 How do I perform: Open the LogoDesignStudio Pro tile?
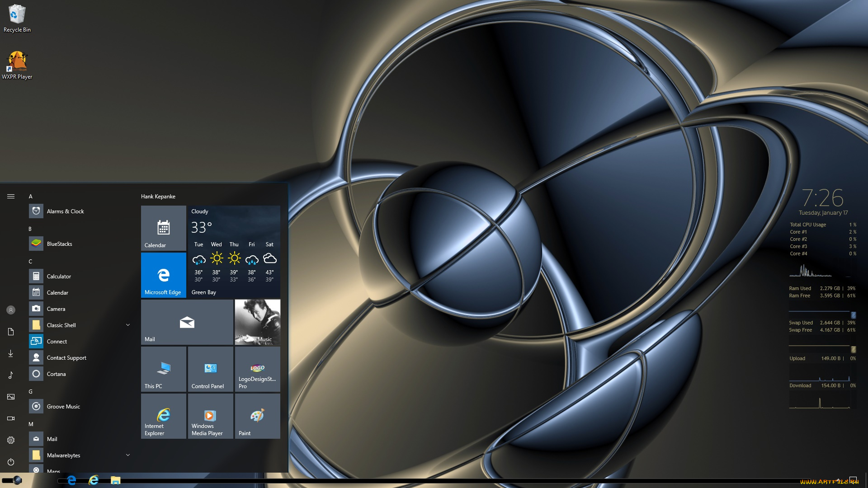[257, 369]
